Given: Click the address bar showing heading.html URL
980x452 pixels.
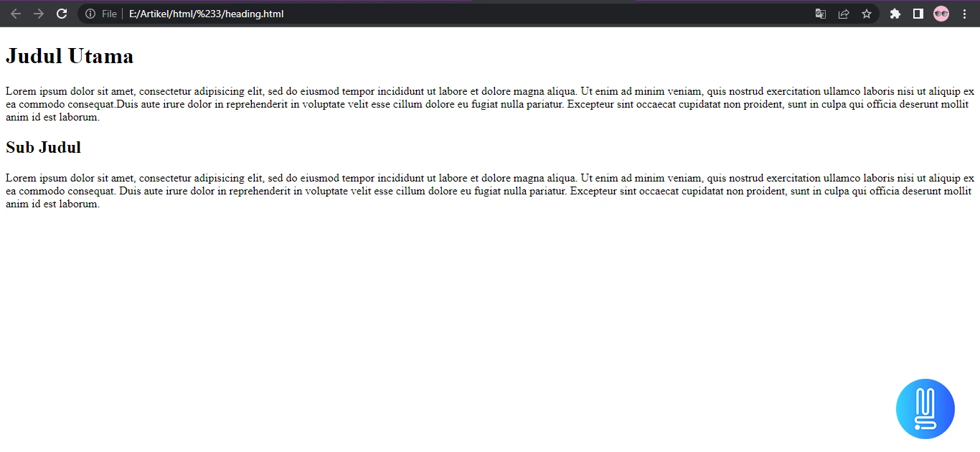Looking at the screenshot, I should pyautogui.click(x=479, y=14).
